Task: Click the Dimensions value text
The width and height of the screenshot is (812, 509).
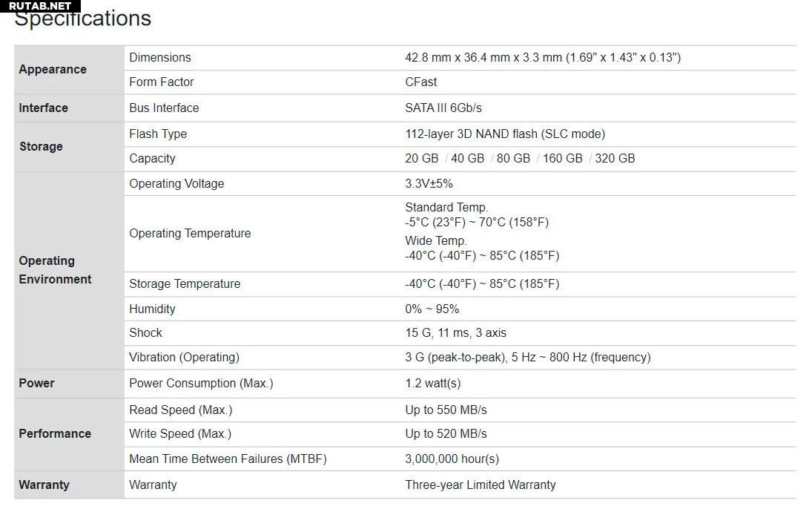Action: coord(542,58)
